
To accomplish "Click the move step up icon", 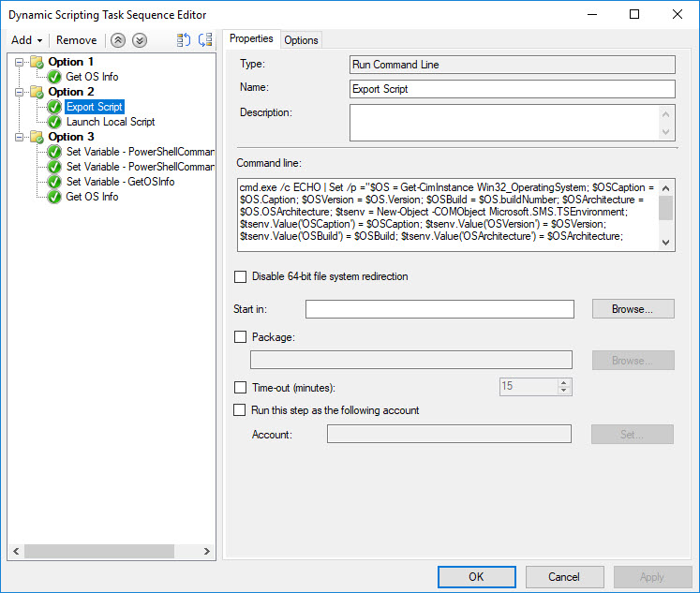I will (118, 40).
